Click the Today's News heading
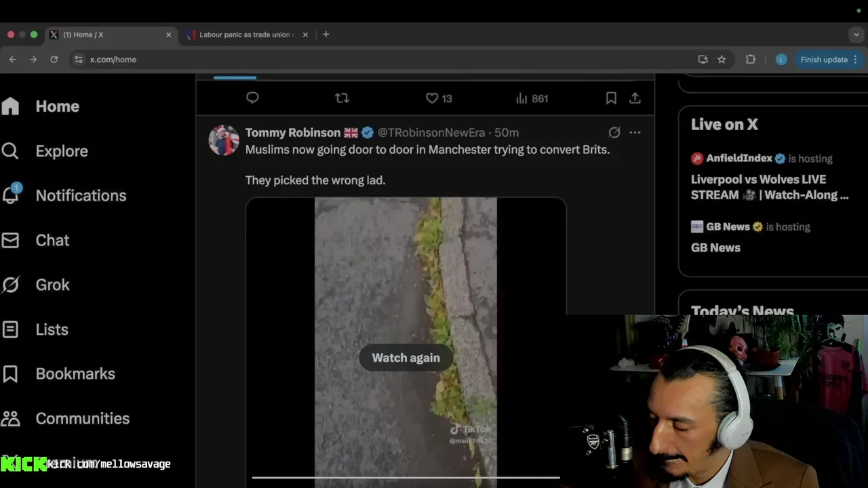 [x=743, y=310]
